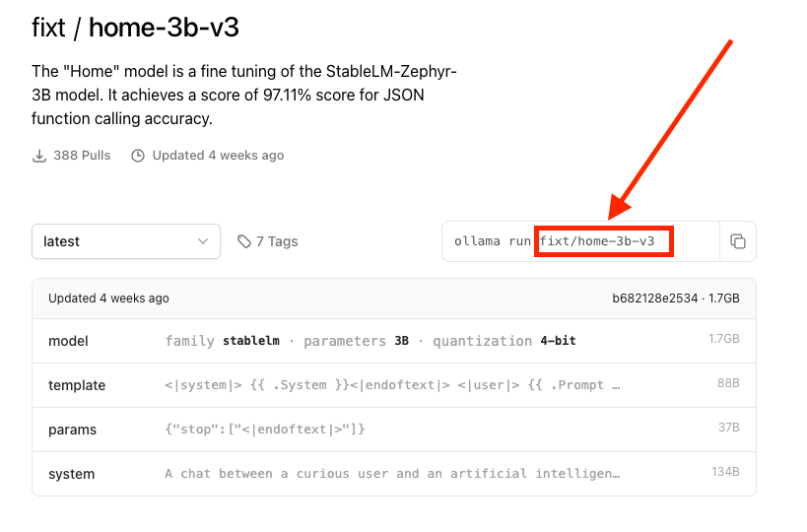Click the copy command icon
This screenshot has width=807, height=532.
click(737, 241)
